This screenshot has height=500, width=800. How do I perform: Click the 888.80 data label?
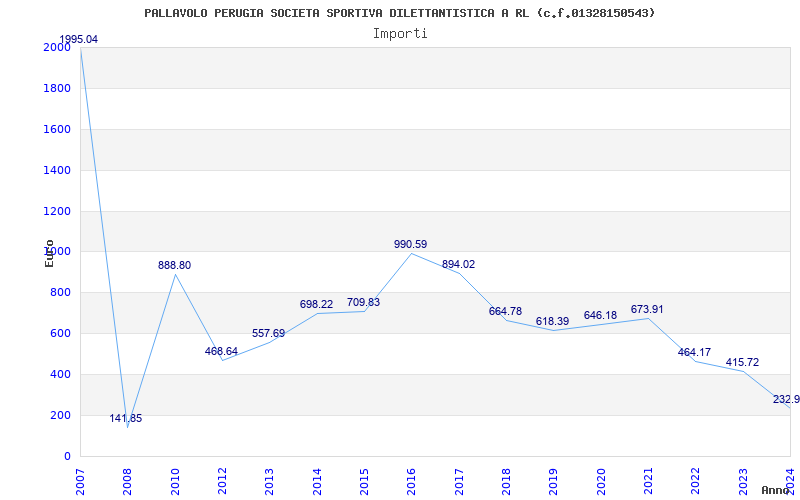click(x=174, y=265)
